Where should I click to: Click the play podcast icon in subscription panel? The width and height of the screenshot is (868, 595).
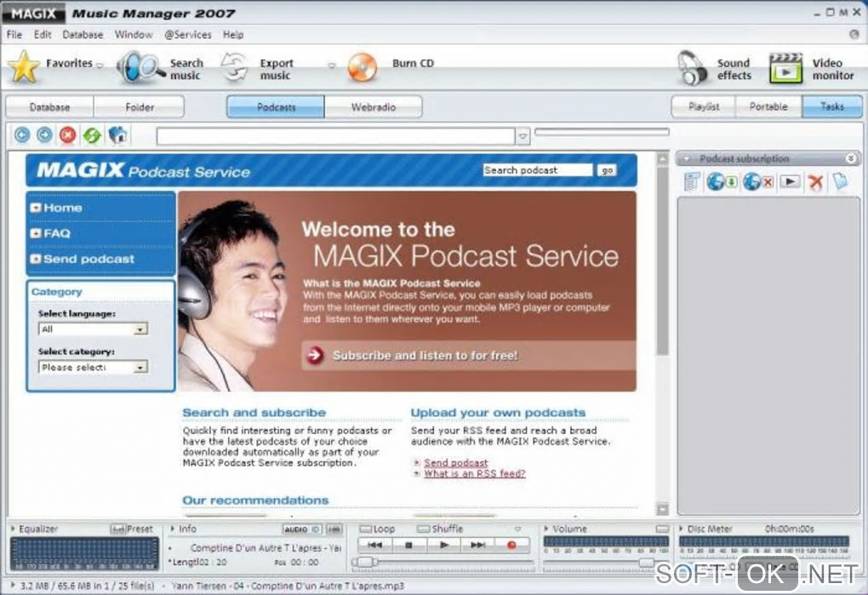tap(790, 181)
